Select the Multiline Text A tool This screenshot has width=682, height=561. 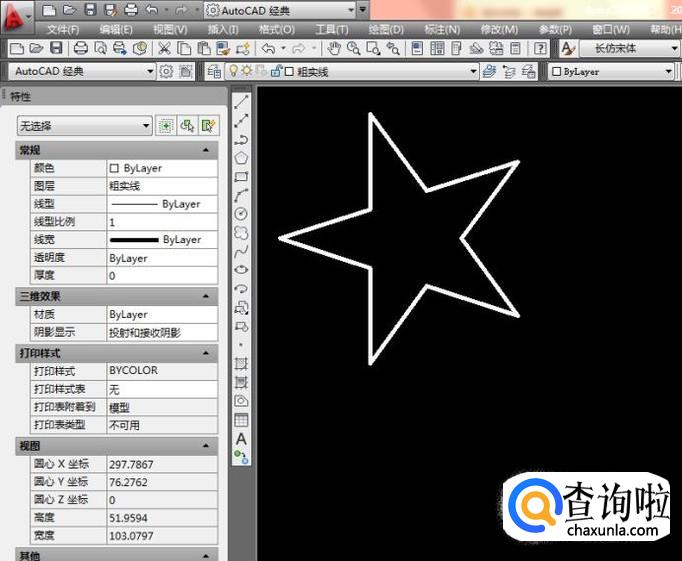241,439
